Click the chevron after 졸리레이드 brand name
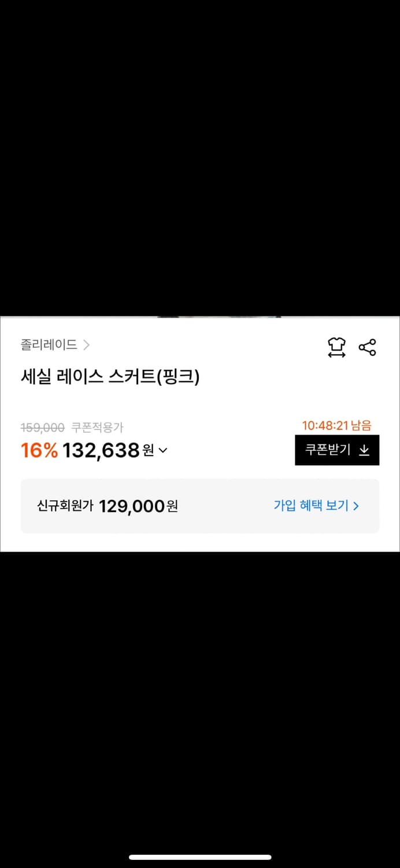 tap(88, 345)
